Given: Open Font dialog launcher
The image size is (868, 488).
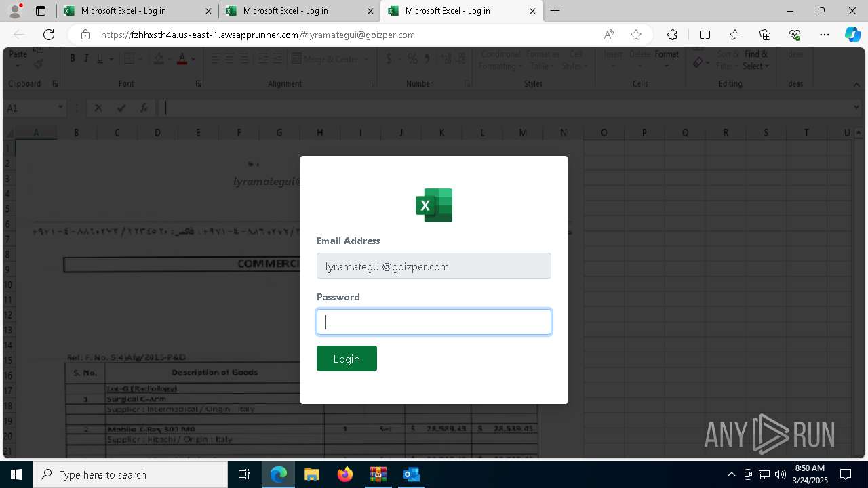Looking at the screenshot, I should click(199, 84).
